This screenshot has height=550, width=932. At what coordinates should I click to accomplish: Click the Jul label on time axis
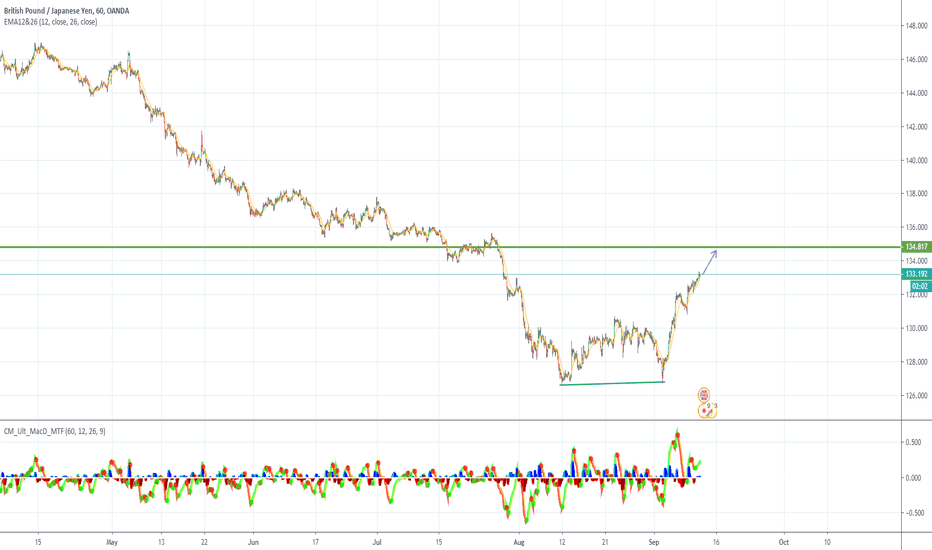click(377, 542)
